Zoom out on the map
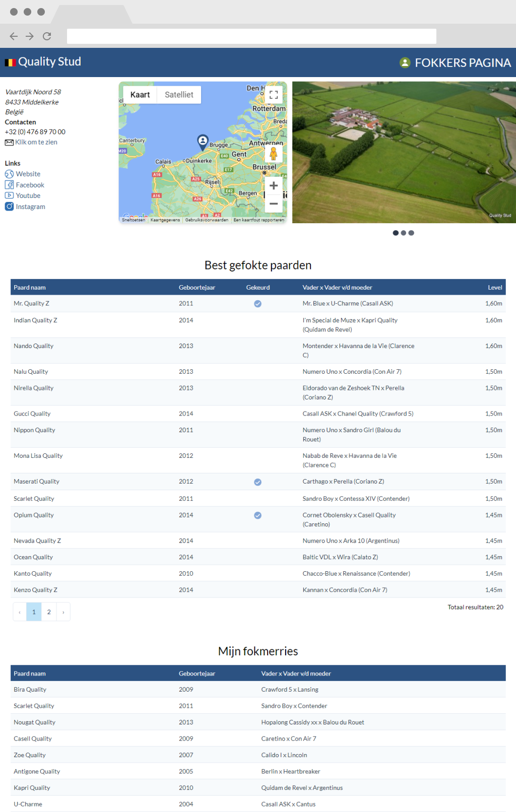The height and width of the screenshot is (812, 516). pos(274,204)
